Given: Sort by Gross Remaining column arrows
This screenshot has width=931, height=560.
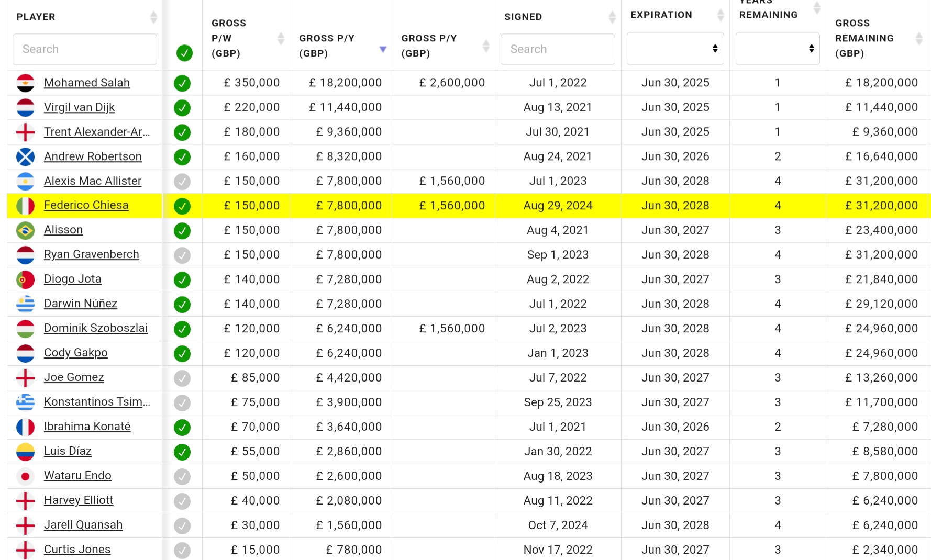Looking at the screenshot, I should 918,38.
